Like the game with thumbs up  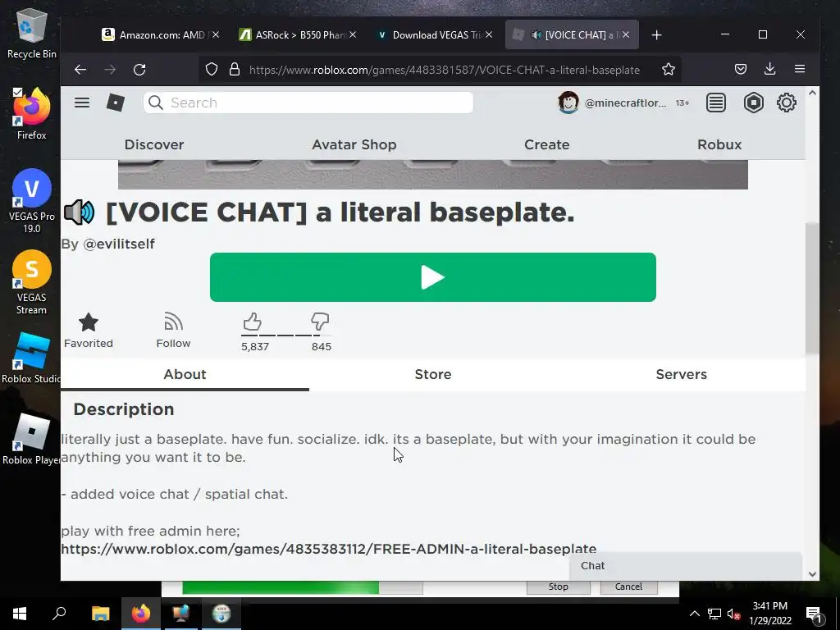pos(253,322)
